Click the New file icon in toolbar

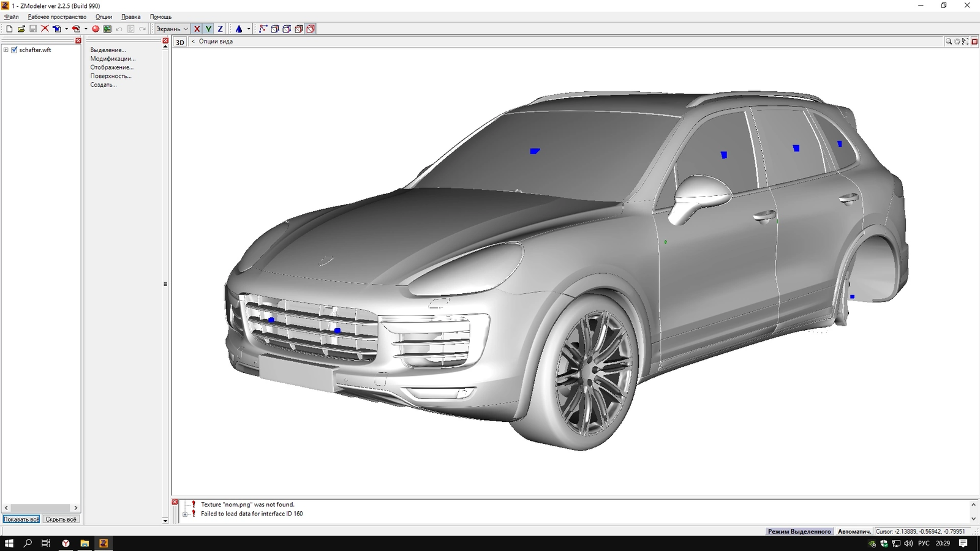click(x=9, y=29)
